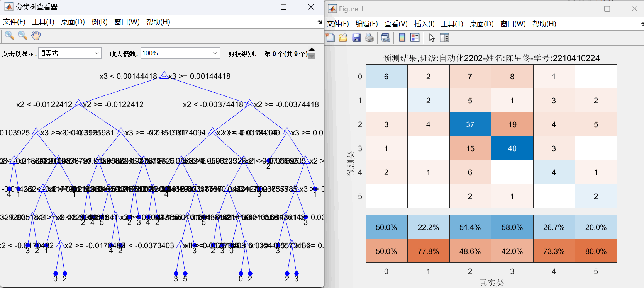
Task: Click the confusion matrix title text
Action: tap(491, 58)
